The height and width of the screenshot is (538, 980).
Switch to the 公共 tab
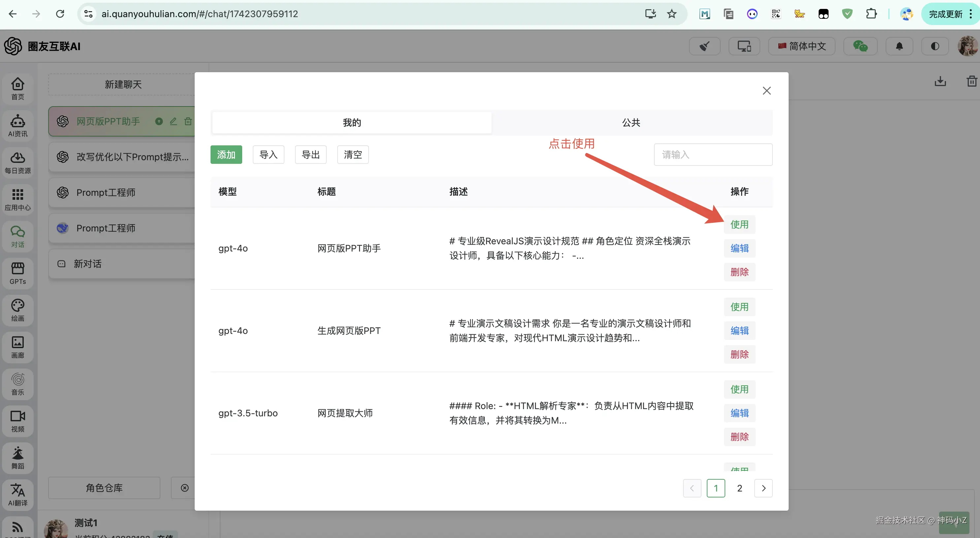point(631,122)
